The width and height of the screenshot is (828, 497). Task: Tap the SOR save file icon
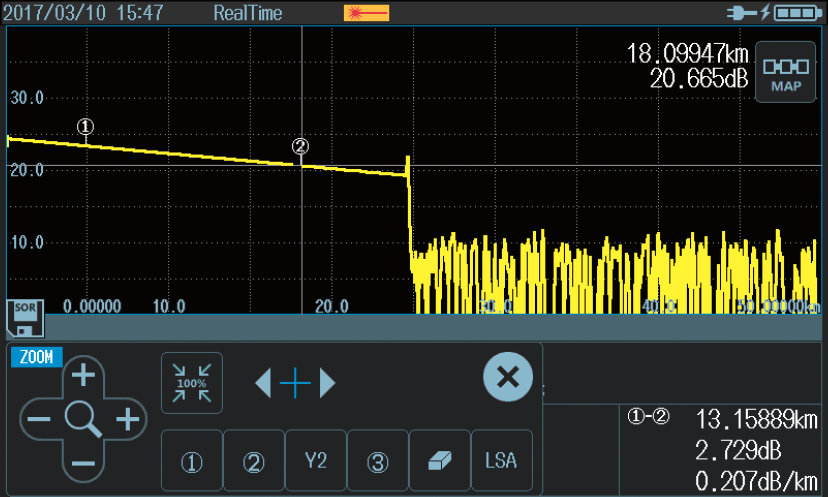[x=24, y=317]
